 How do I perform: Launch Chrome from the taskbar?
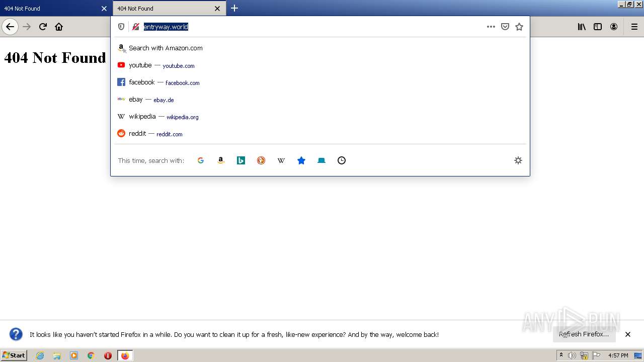pos(91,355)
